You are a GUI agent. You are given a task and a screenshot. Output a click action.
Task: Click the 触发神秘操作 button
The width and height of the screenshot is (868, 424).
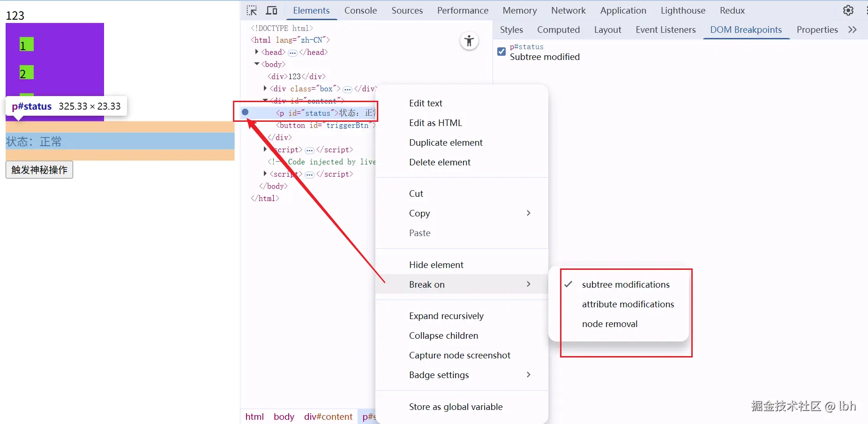(x=39, y=170)
